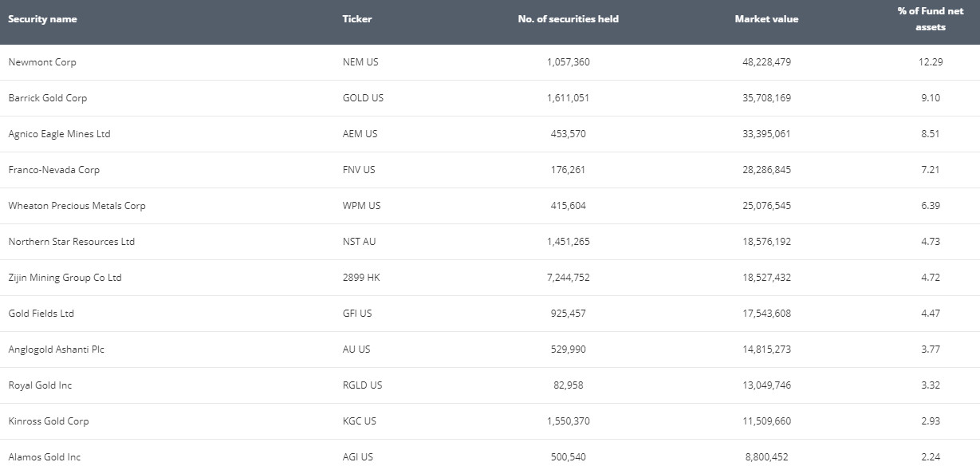Click net assets percentage 9.10
The height and width of the screenshot is (466, 980).
click(931, 98)
